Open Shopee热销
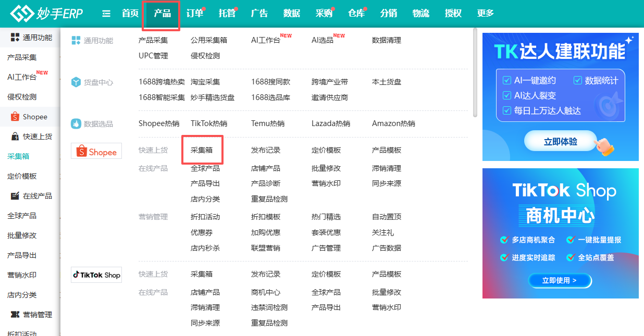 coord(159,123)
